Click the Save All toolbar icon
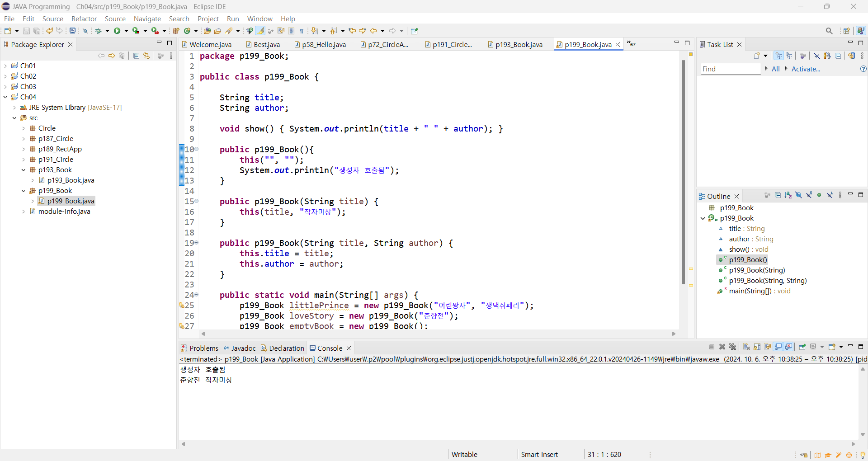 [x=37, y=31]
